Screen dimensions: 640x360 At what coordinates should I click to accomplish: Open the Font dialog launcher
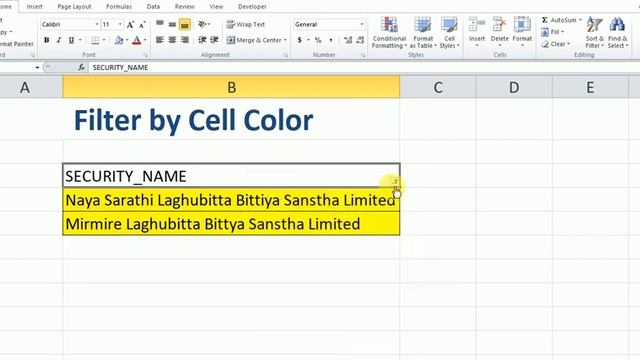pyautogui.click(x=146, y=55)
